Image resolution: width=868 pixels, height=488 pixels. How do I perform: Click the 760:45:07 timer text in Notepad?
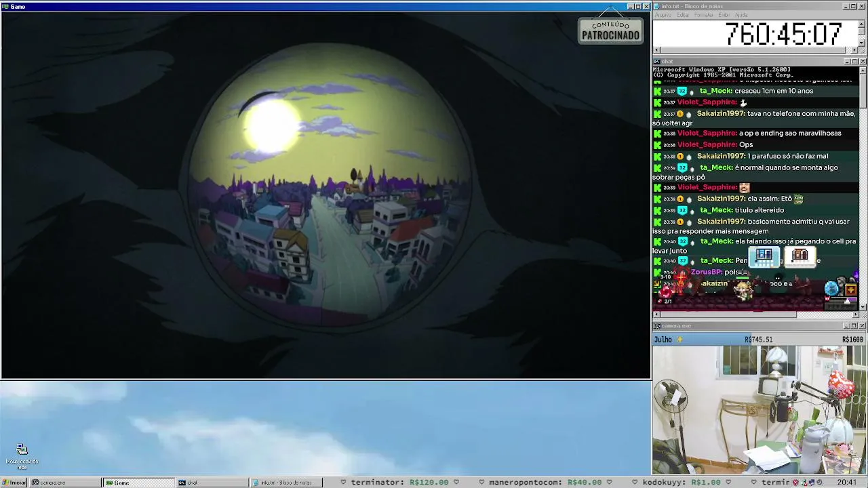[783, 33]
